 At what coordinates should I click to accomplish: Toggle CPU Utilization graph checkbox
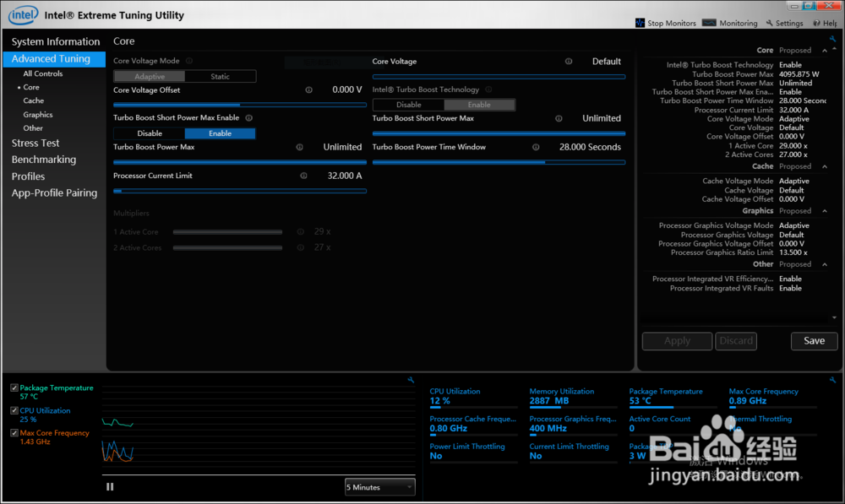14,410
